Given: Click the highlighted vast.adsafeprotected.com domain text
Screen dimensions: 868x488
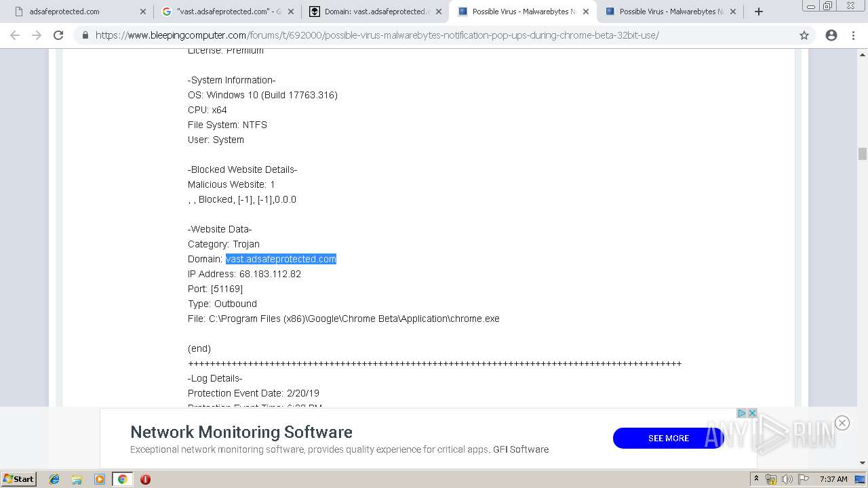Looking at the screenshot, I should (281, 259).
